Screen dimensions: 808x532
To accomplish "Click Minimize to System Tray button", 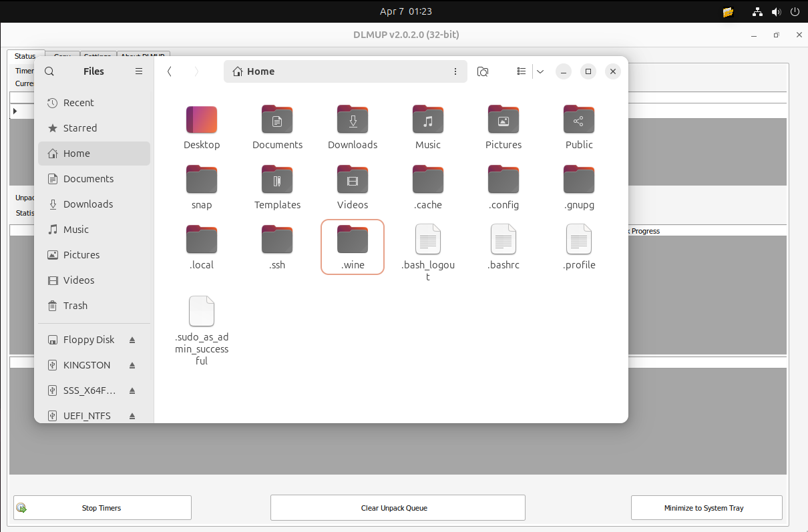I will tap(706, 508).
